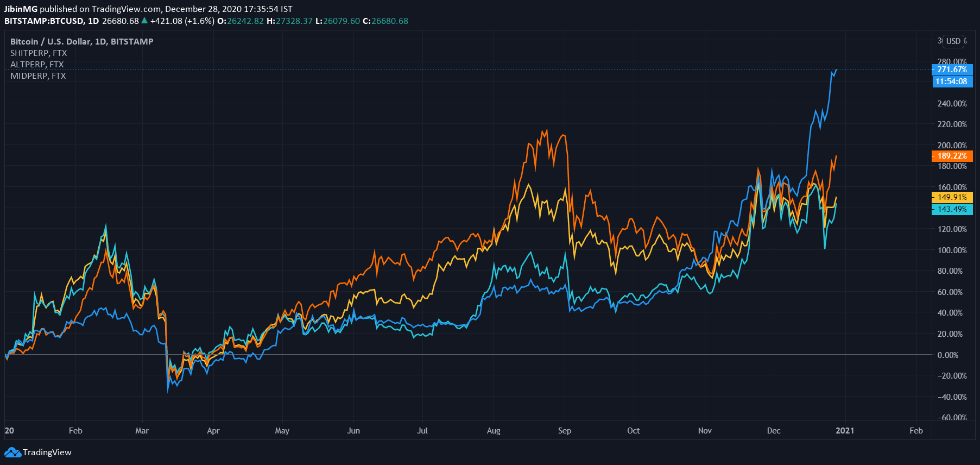
Task: Click the yellow 149.91% value label
Action: click(952, 197)
